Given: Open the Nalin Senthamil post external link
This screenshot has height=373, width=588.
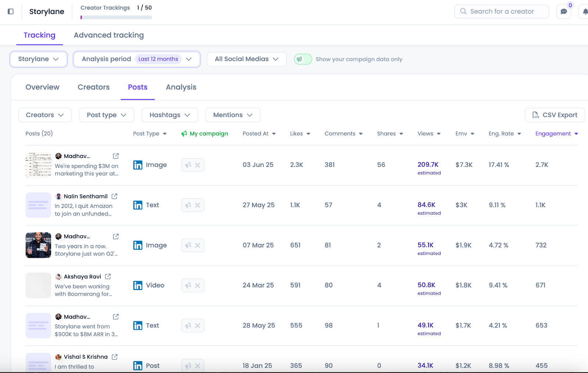Looking at the screenshot, I should 115,196.
